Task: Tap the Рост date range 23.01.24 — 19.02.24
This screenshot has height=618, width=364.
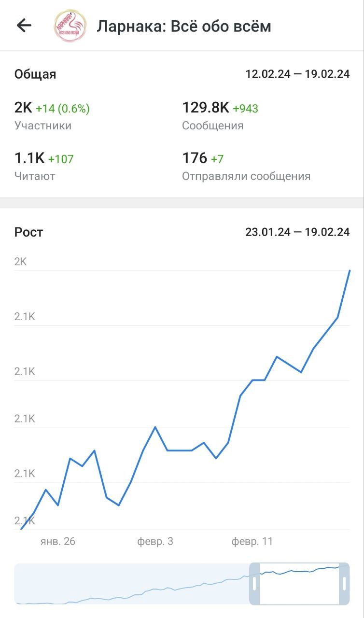Action: tap(297, 232)
